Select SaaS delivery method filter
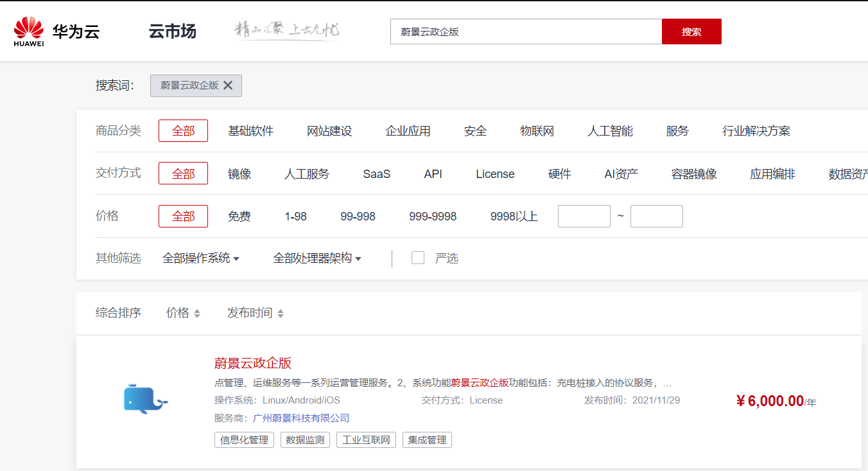The width and height of the screenshot is (868, 471). 376,174
